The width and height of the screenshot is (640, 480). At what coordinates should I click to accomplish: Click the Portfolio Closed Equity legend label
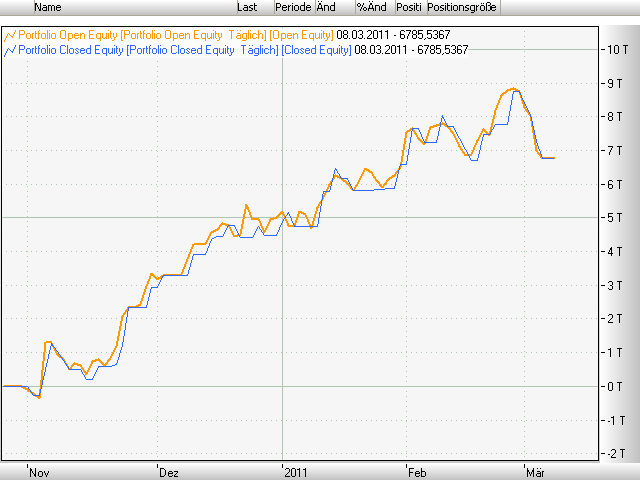click(185, 50)
